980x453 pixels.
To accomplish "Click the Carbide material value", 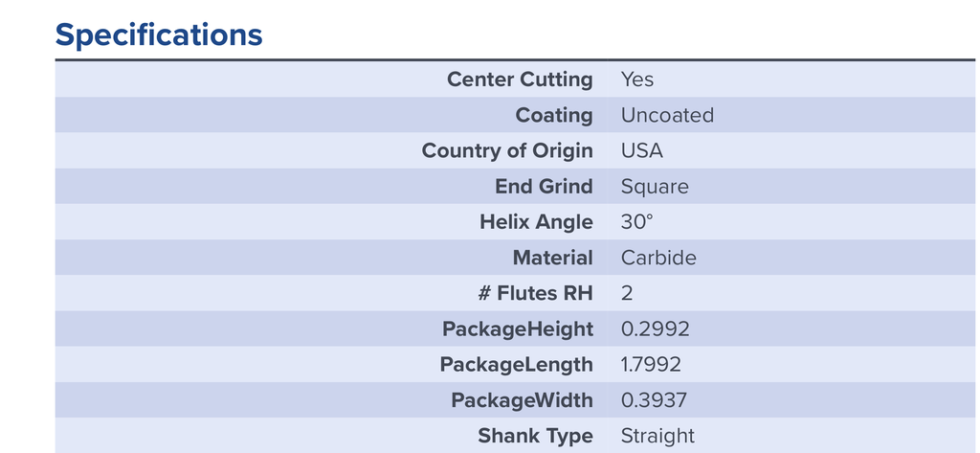I will click(x=658, y=258).
